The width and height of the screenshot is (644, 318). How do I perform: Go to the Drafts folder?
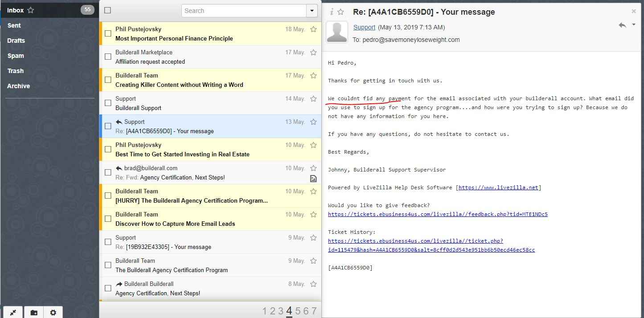coord(16,41)
